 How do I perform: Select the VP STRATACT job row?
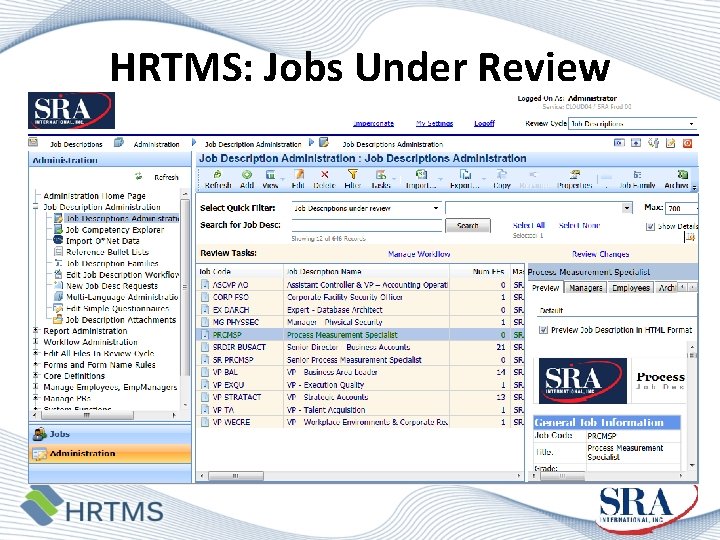360,397
